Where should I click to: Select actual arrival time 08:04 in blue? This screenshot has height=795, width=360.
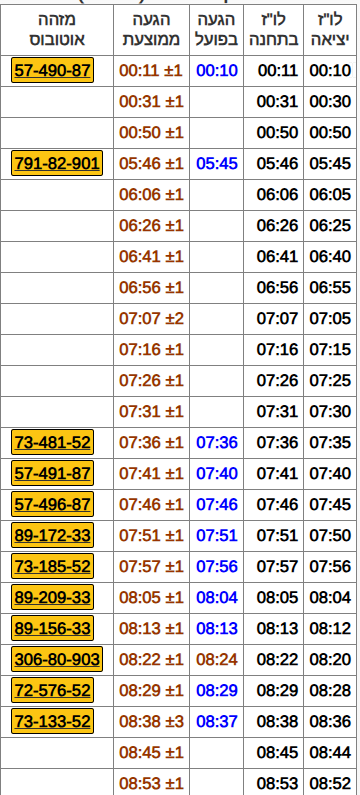click(x=217, y=598)
